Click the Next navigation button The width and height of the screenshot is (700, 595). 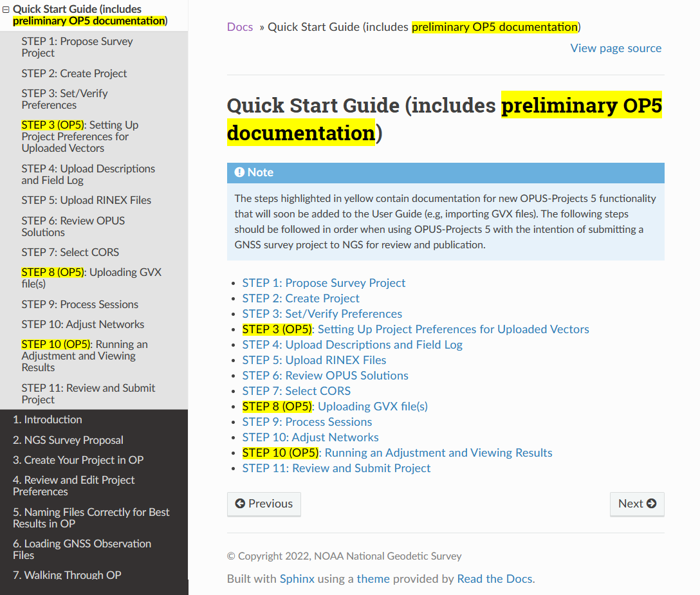coord(637,504)
